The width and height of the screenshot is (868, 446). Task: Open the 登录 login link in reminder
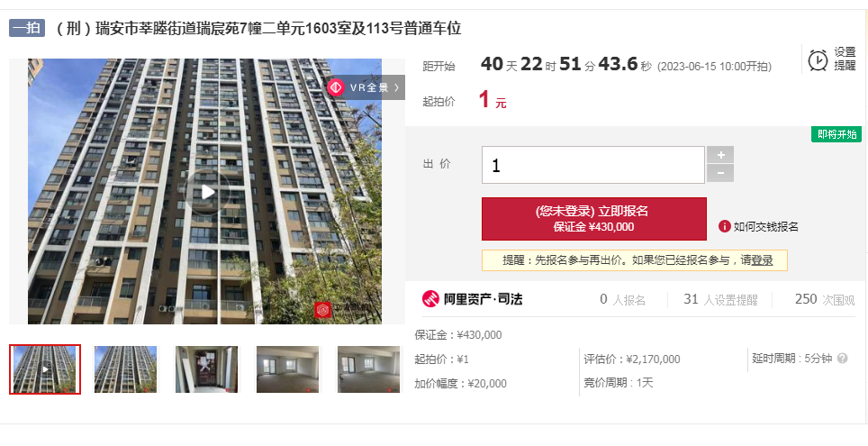tap(763, 260)
